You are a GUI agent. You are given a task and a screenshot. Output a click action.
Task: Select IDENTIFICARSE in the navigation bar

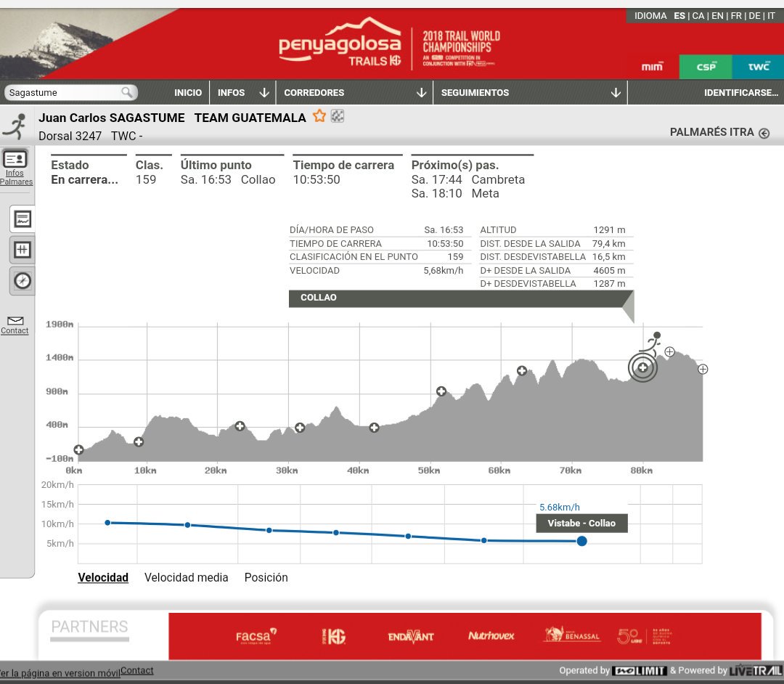740,92
